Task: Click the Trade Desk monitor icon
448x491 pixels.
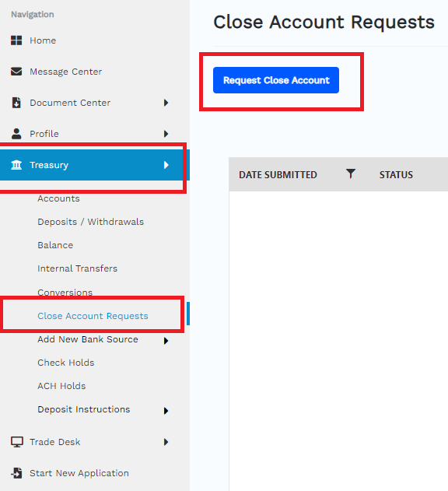Action: pos(17,442)
